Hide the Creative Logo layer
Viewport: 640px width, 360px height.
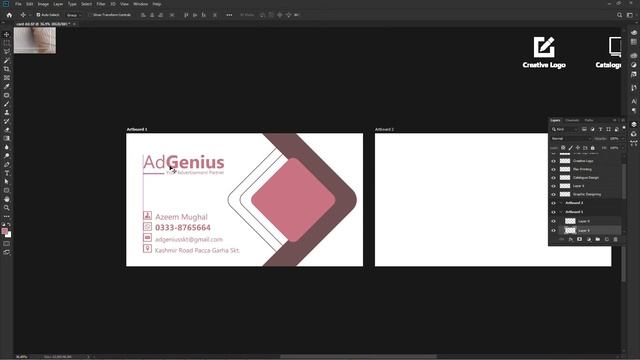[553, 161]
